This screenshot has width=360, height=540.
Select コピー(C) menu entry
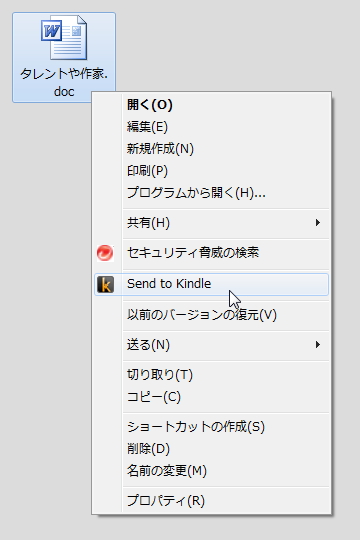tap(211, 397)
